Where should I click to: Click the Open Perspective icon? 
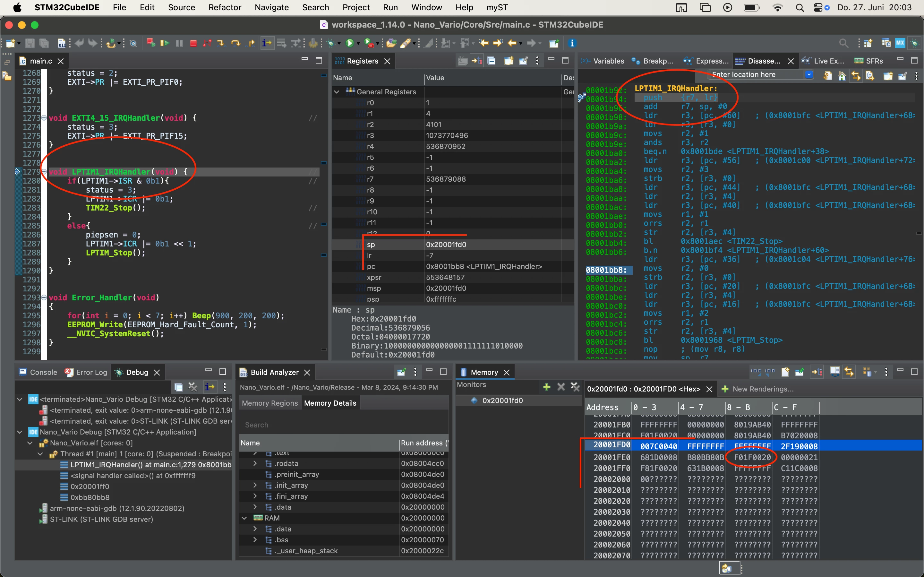[868, 43]
